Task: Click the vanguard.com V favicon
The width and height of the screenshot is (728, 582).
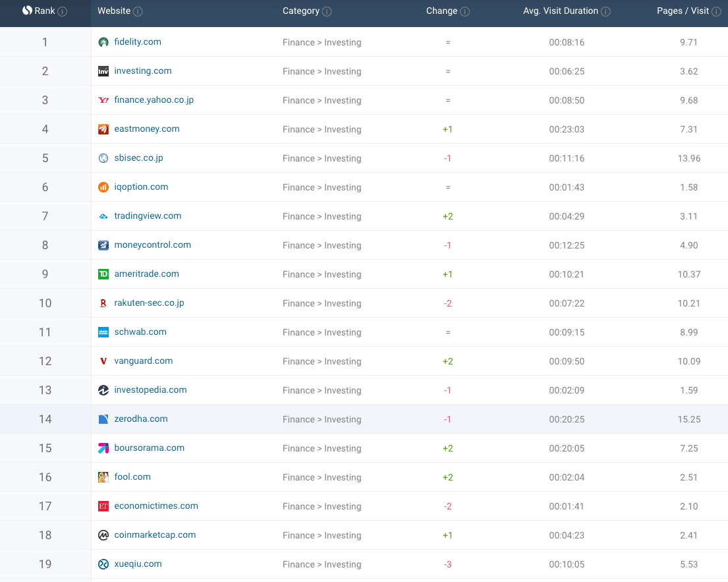Action: pyautogui.click(x=103, y=361)
